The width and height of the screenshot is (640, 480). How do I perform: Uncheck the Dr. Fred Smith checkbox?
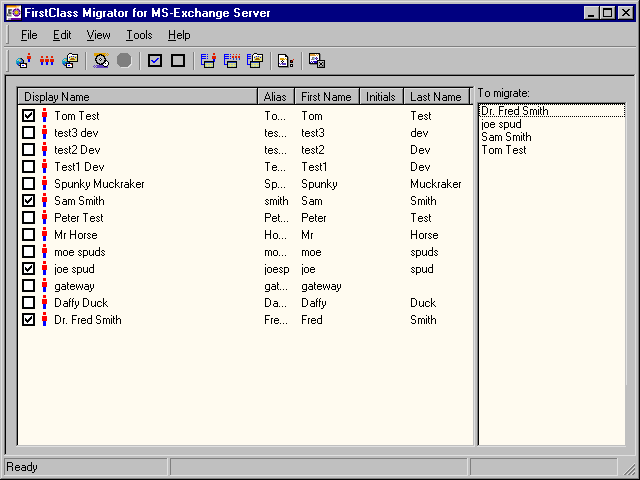point(28,320)
